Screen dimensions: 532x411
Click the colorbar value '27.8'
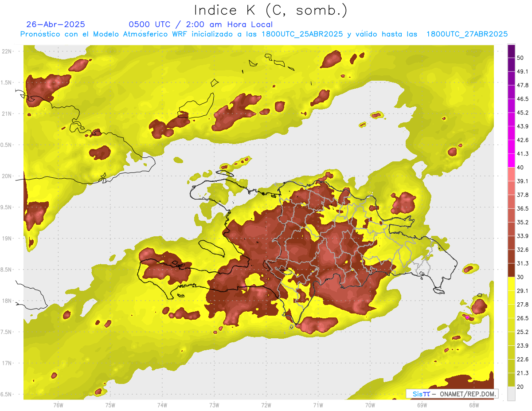click(x=522, y=305)
